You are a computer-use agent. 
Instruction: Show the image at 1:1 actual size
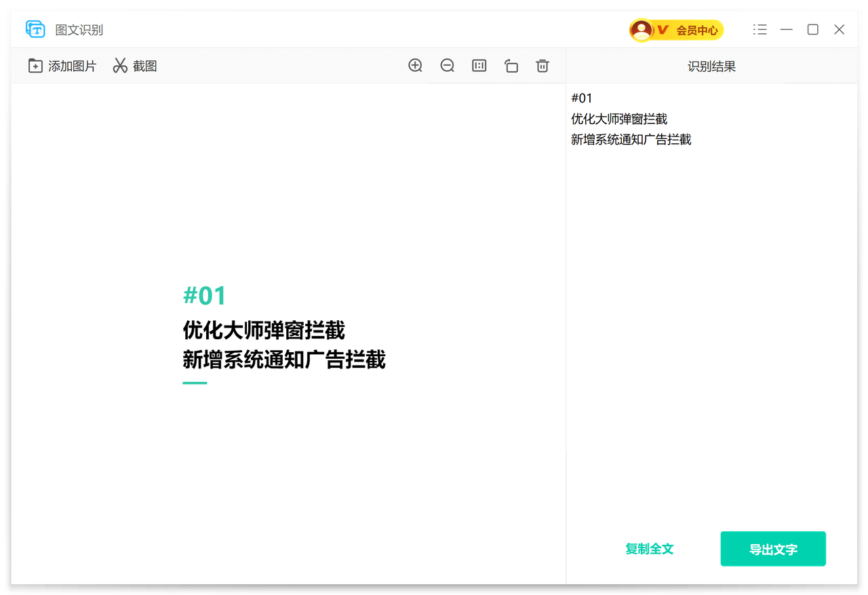pos(479,66)
